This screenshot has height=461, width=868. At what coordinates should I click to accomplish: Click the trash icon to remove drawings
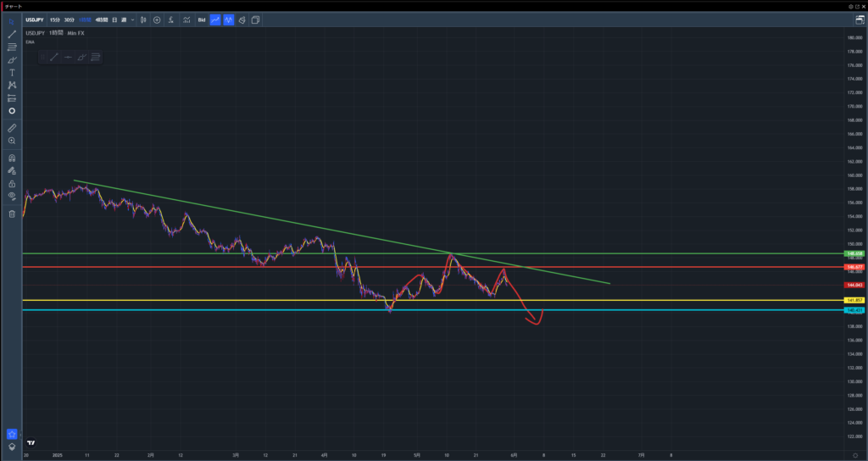(12, 214)
